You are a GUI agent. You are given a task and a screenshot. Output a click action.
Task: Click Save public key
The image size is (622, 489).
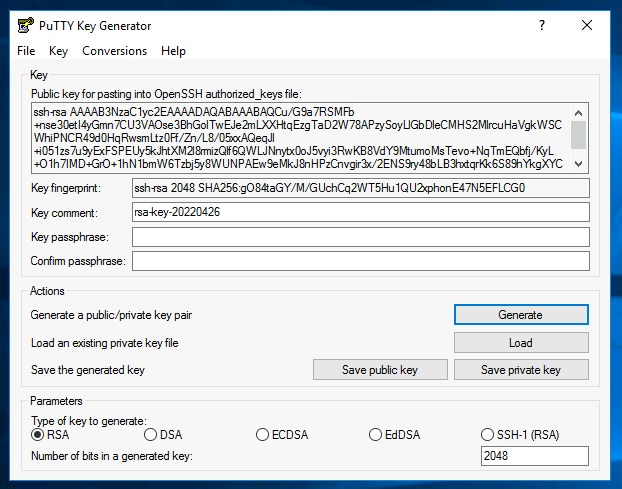point(380,370)
